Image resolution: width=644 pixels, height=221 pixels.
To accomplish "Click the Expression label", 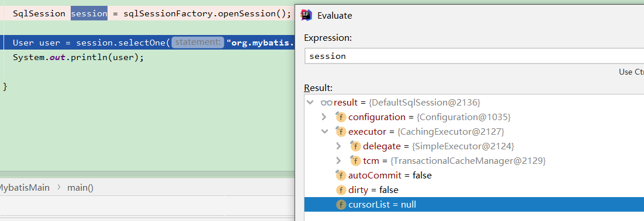I will pyautogui.click(x=328, y=38).
